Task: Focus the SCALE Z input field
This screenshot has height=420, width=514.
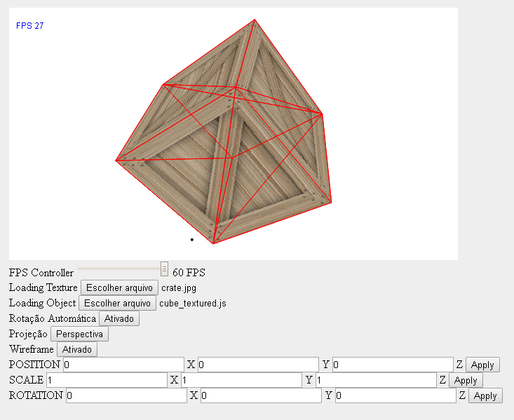Action: 376,380
